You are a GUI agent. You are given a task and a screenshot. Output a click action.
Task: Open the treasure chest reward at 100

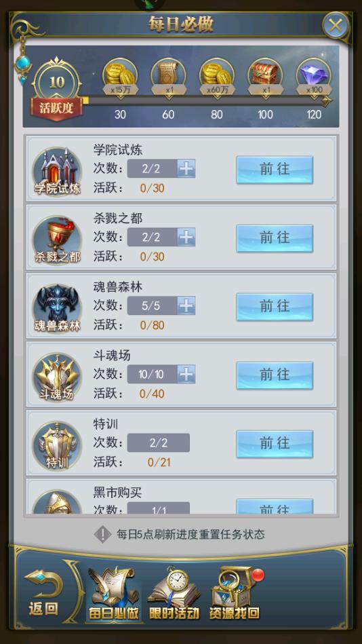(x=265, y=77)
